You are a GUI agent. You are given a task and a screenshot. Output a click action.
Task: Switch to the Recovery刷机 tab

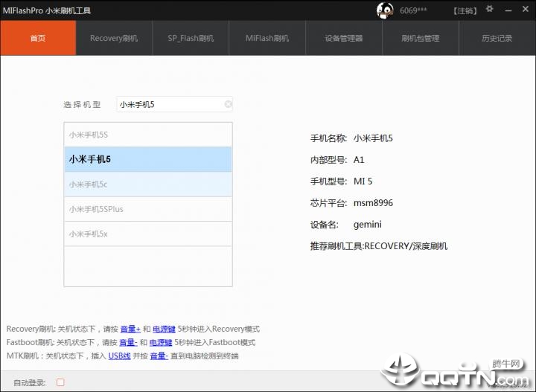point(114,38)
